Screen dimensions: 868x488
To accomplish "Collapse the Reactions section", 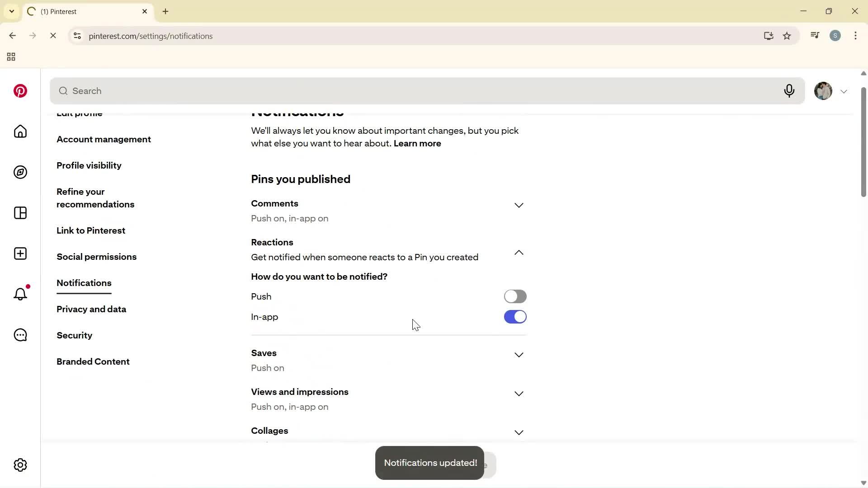I will (x=519, y=252).
